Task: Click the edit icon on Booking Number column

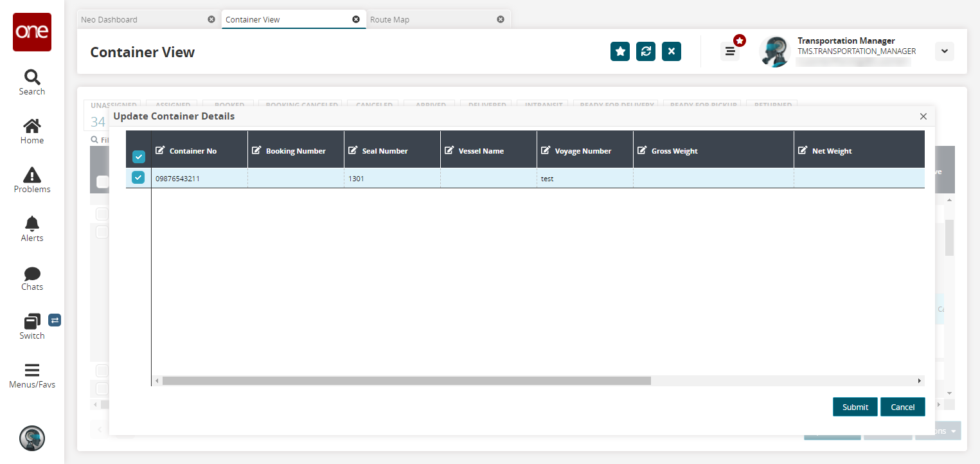Action: [x=256, y=150]
